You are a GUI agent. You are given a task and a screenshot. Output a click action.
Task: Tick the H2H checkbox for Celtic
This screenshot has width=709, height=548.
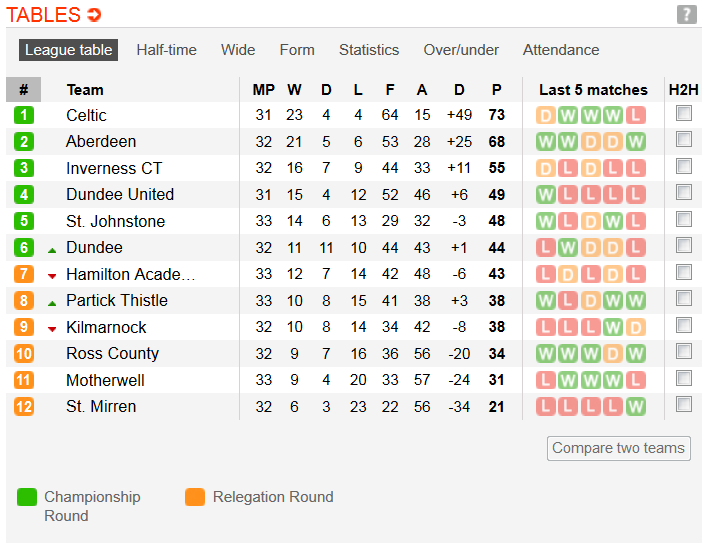click(x=684, y=114)
